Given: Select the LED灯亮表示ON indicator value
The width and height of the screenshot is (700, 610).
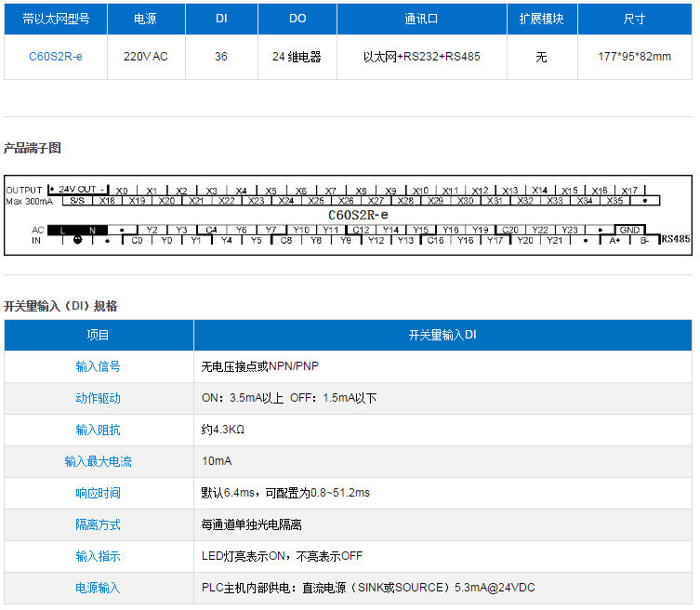Looking at the screenshot, I should (282, 556).
